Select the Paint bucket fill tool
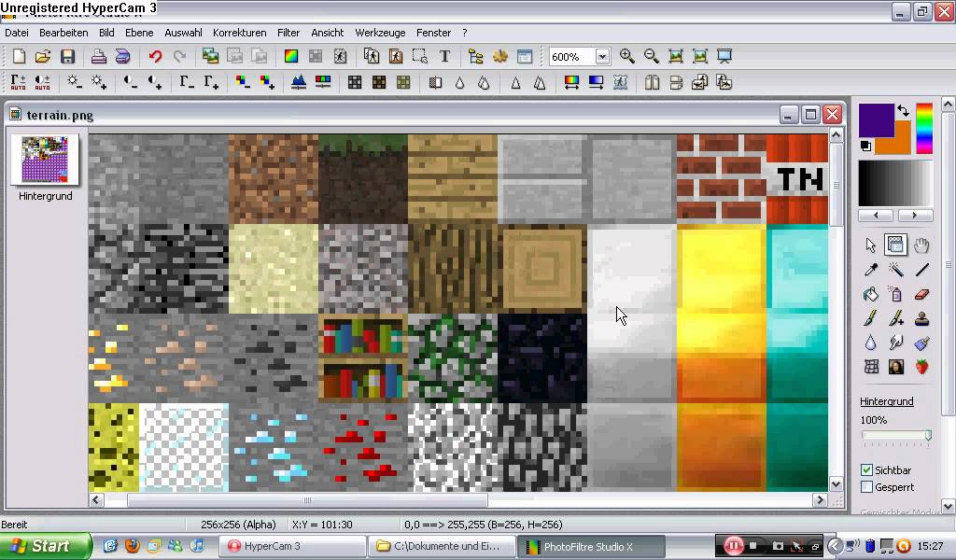This screenshot has height=560, width=956. (x=871, y=294)
